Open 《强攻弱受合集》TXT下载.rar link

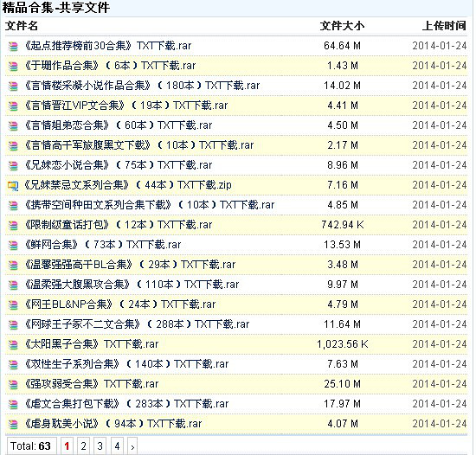tap(92, 384)
